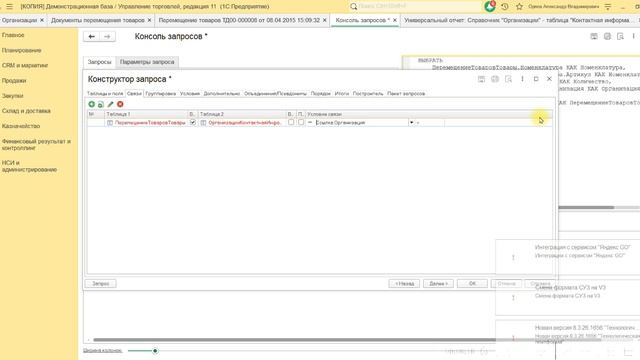Open more-actions dots in Конструктор запроса title bar
Viewport: 640px width, 360px height.
[522, 79]
